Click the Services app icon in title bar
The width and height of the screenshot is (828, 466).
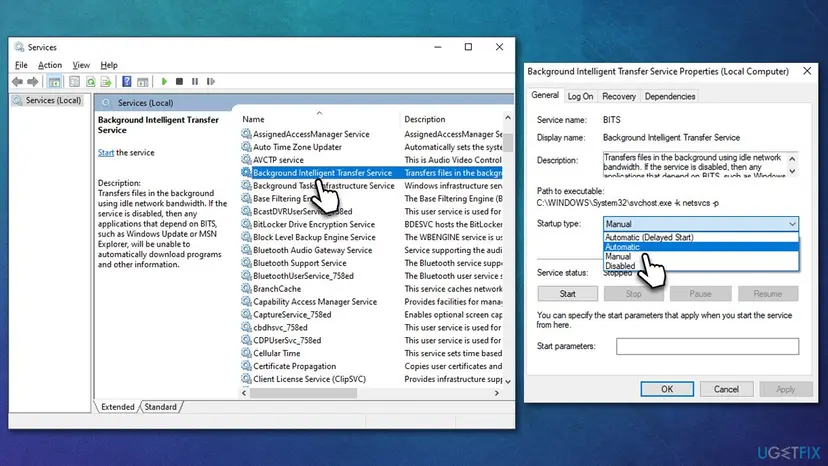(x=20, y=47)
